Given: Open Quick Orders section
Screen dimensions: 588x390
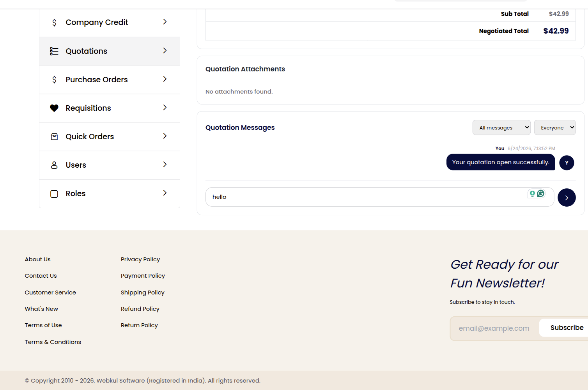Looking at the screenshot, I should pos(110,136).
